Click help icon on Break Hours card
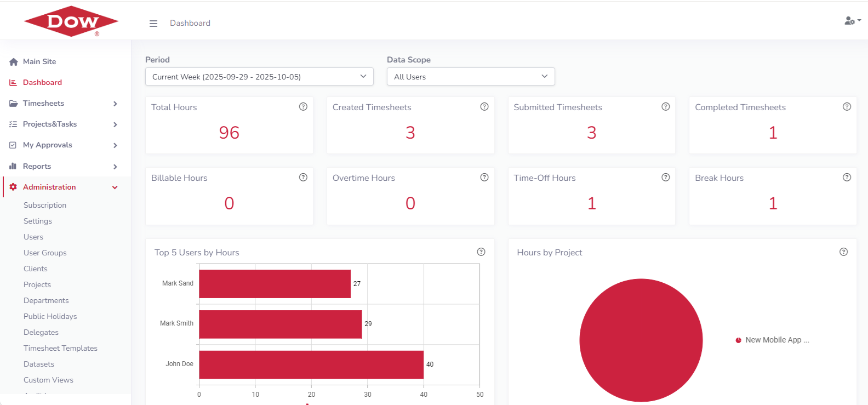This screenshot has height=405, width=868. tap(847, 178)
